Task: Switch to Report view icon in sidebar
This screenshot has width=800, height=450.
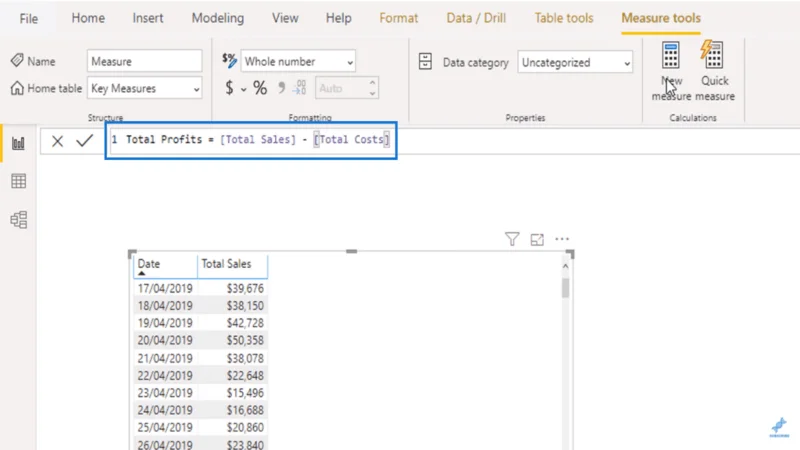Action: 18,143
